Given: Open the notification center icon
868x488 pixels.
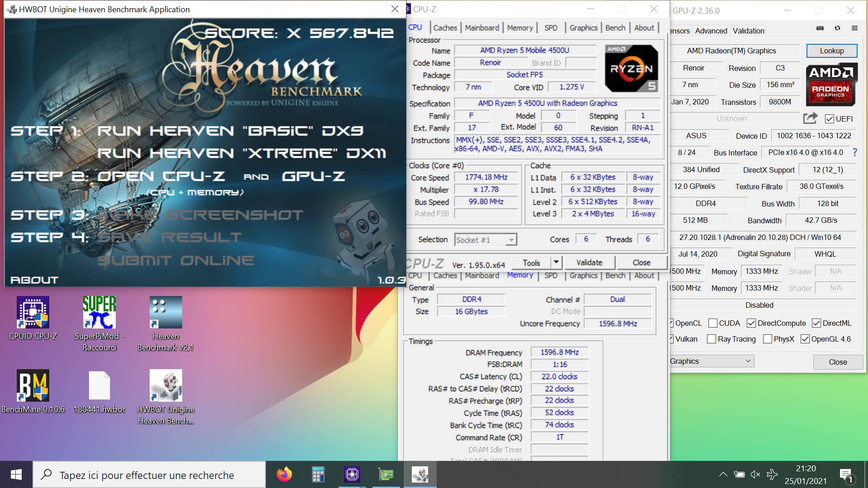Looking at the screenshot, I should (x=846, y=475).
